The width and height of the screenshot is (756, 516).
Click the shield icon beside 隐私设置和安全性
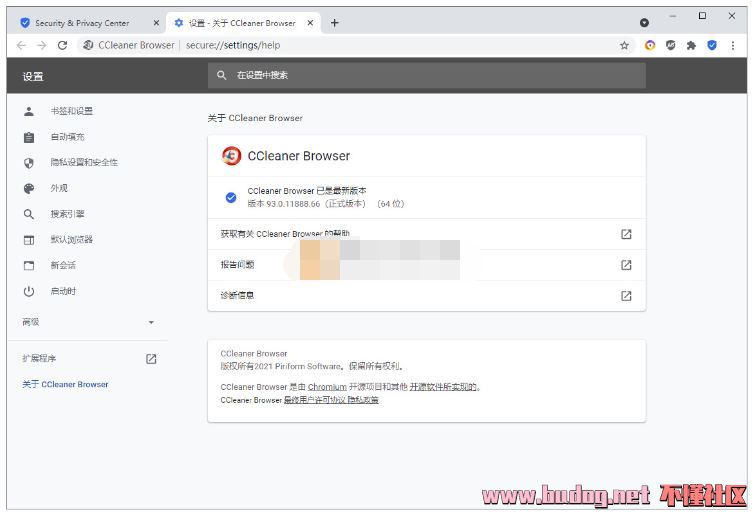tap(29, 163)
